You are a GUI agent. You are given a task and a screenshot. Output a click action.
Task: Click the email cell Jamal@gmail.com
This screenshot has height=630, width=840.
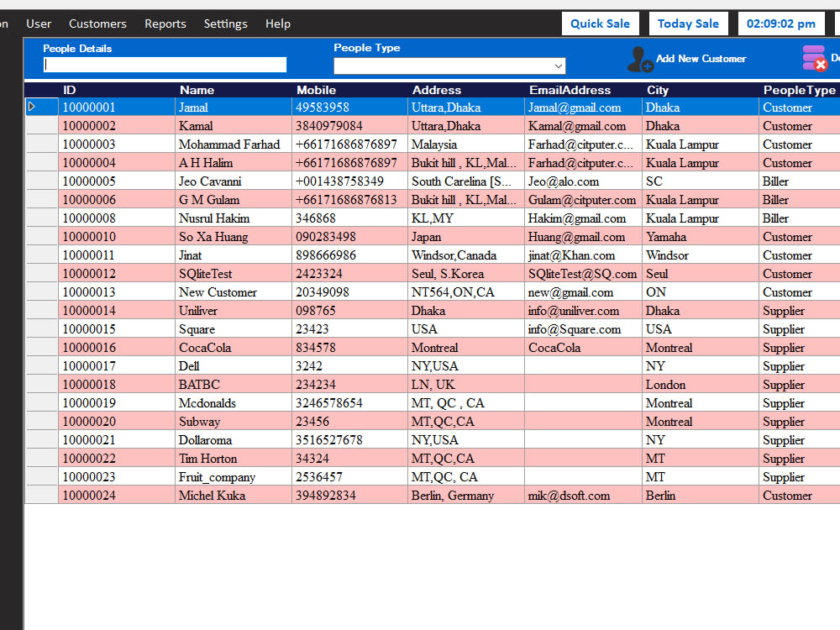tap(584, 108)
